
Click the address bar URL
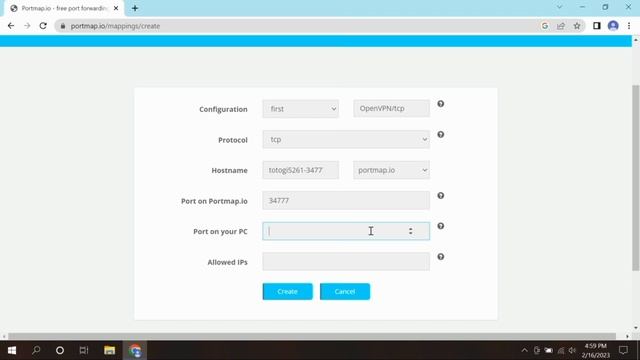coord(115,26)
